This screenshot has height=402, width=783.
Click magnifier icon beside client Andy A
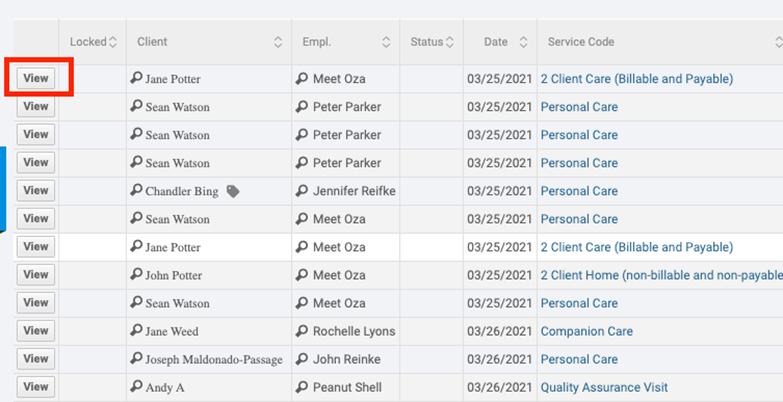137,387
